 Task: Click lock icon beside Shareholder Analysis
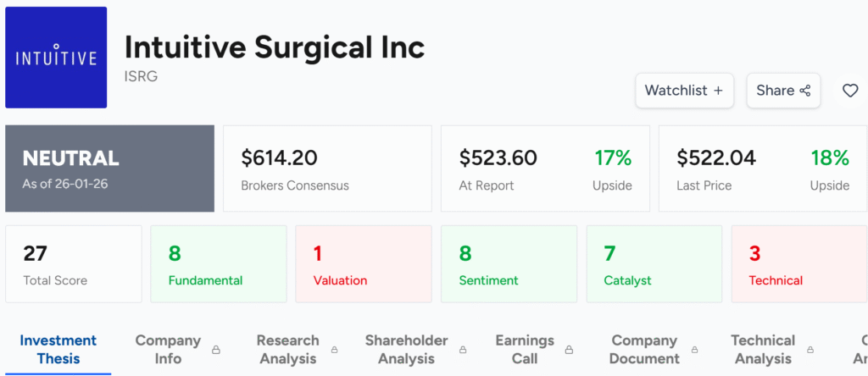tap(463, 350)
